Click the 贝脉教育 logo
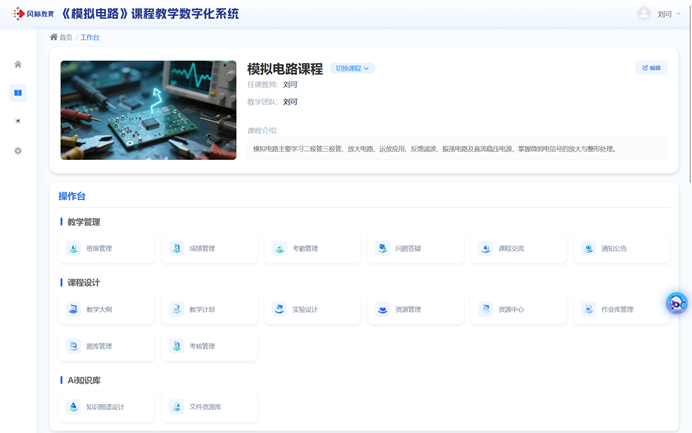Image resolution: width=692 pixels, height=433 pixels. pos(33,14)
